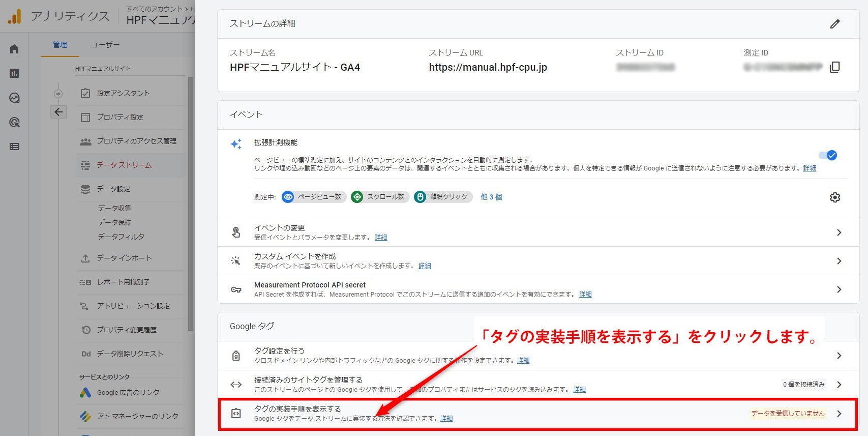Open 詳細 link under 拡張計測機能
The image size is (868, 436).
[x=810, y=168]
